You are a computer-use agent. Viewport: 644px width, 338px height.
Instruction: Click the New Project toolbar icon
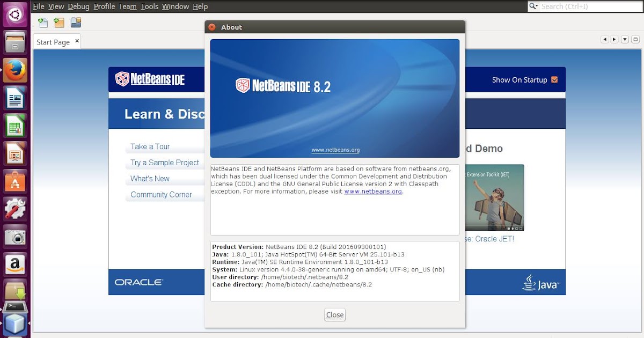(59, 23)
